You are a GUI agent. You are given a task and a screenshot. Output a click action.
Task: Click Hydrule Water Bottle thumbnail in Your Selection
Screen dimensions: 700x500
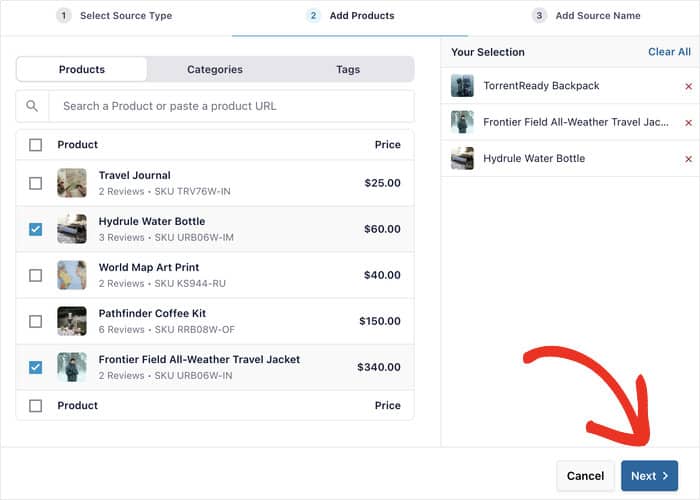coord(462,158)
